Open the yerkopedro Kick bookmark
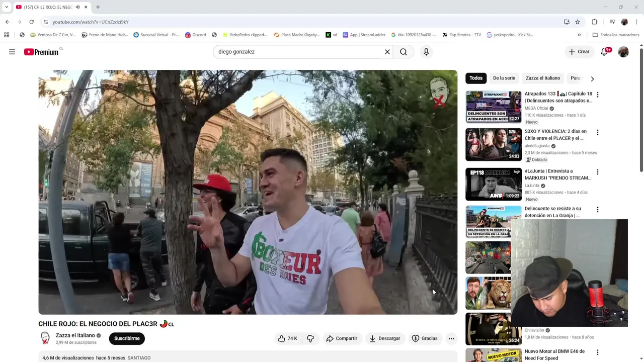 (x=510, y=35)
